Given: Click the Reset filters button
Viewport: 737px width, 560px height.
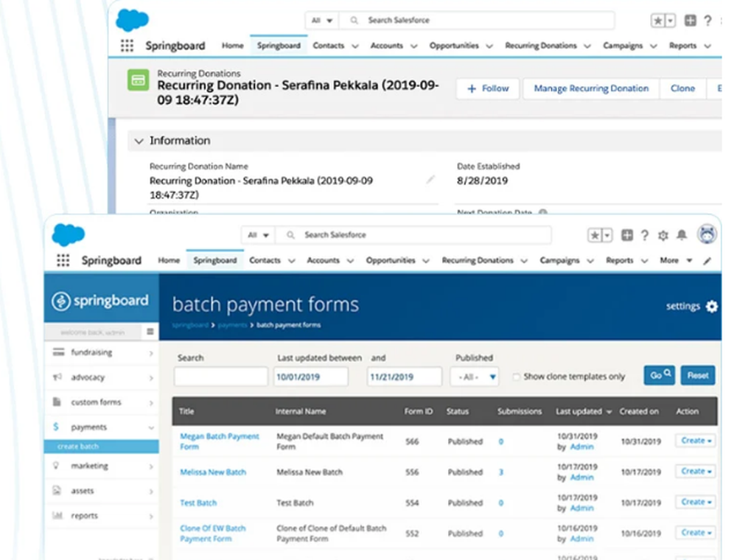Looking at the screenshot, I should click(x=697, y=375).
